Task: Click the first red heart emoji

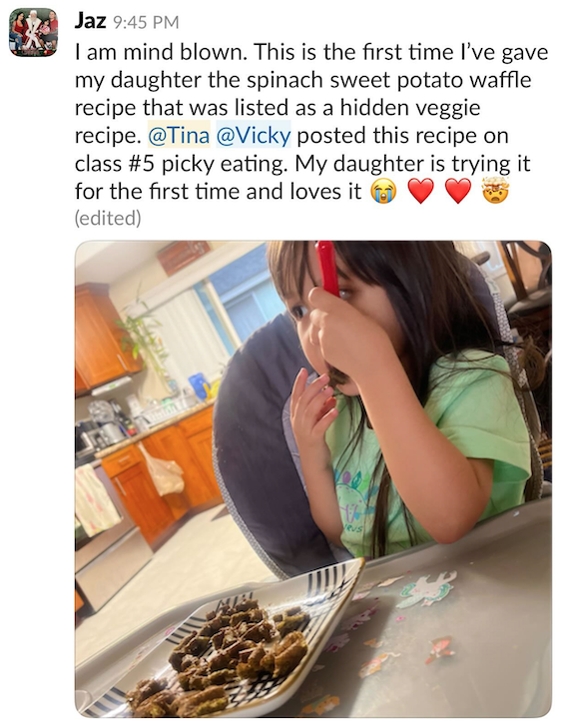Action: tap(420, 192)
